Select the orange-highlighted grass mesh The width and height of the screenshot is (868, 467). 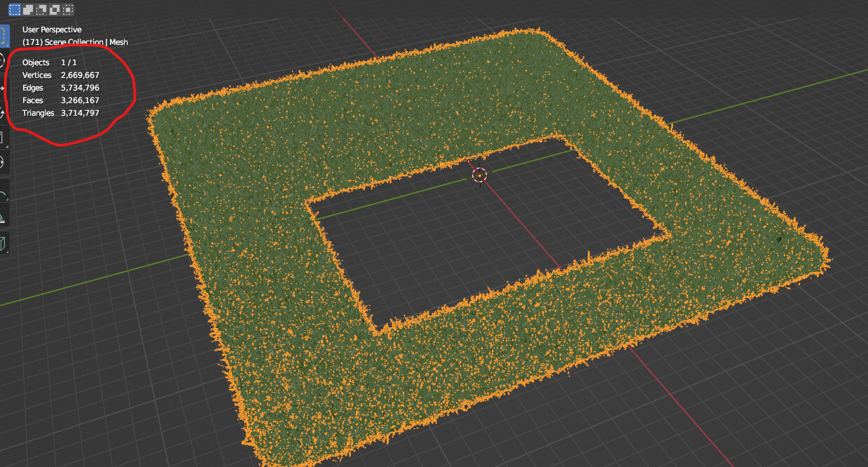[x=280, y=316]
